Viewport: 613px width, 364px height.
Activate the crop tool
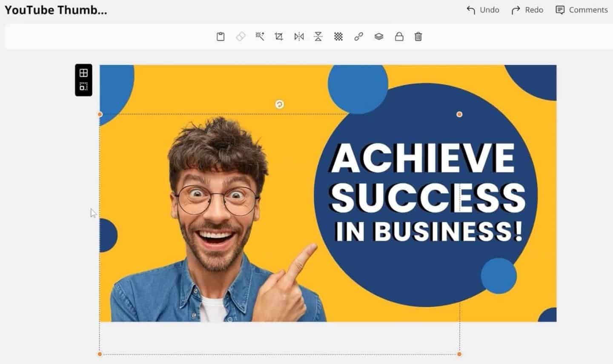(279, 37)
